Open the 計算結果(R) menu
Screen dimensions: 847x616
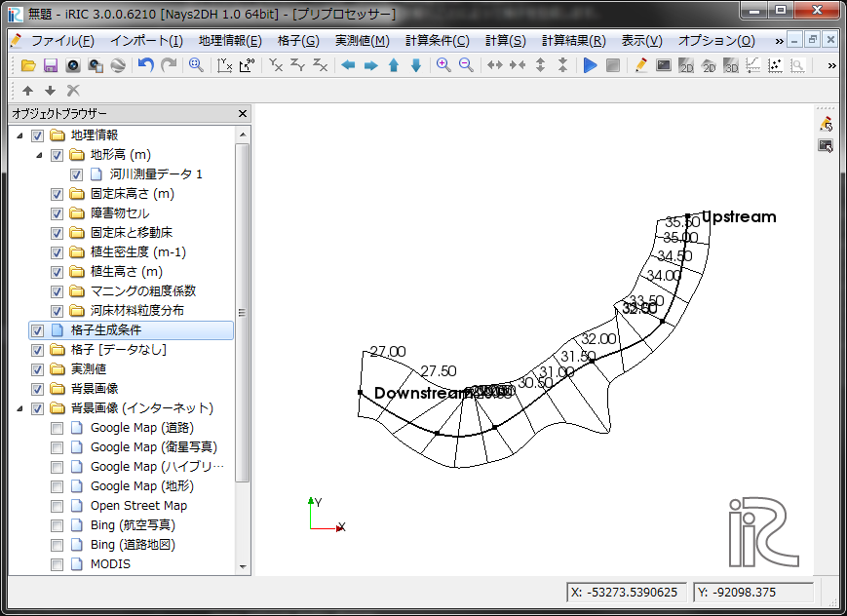point(574,41)
